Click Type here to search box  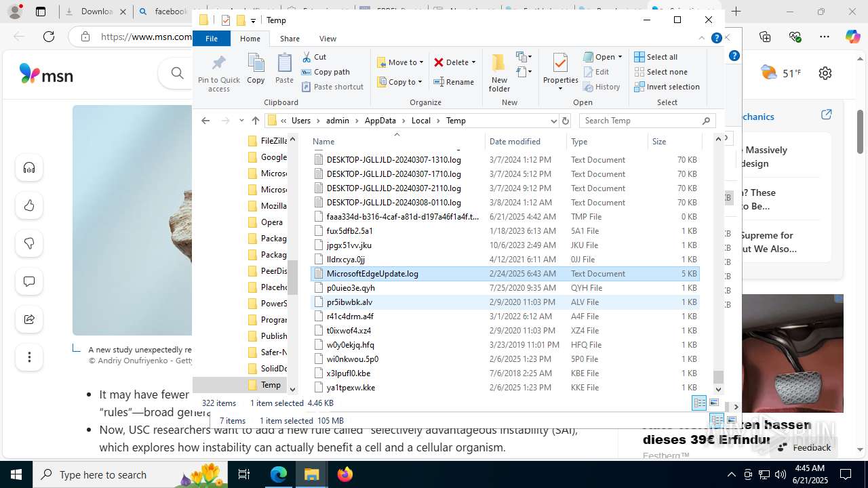(x=130, y=474)
